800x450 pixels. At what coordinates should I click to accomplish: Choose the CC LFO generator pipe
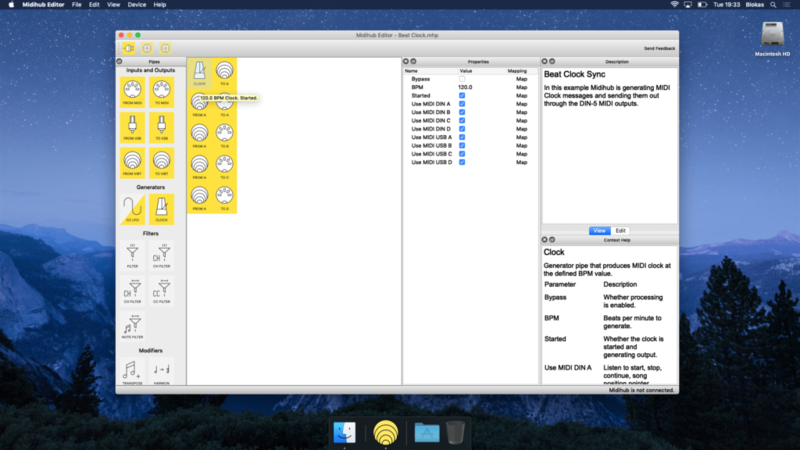coord(133,208)
